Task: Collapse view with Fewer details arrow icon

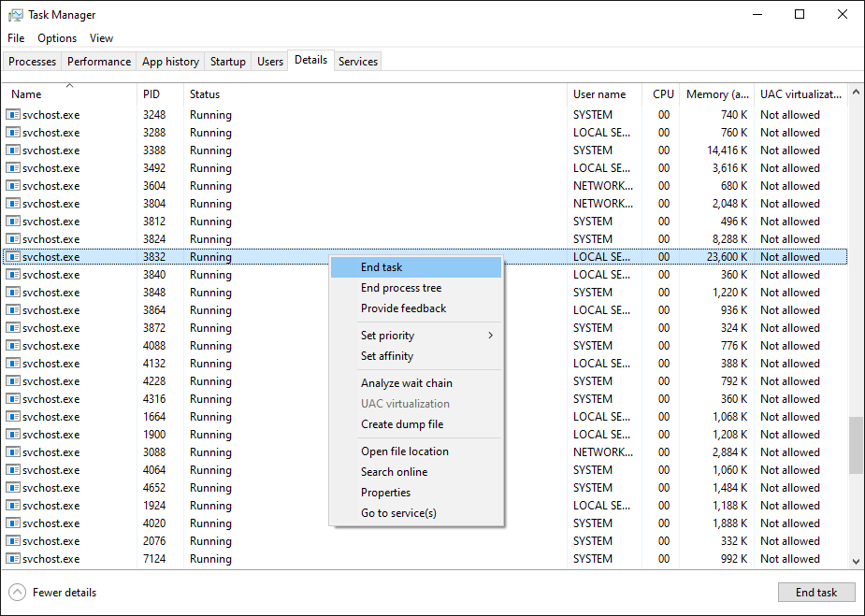Action: click(x=18, y=593)
